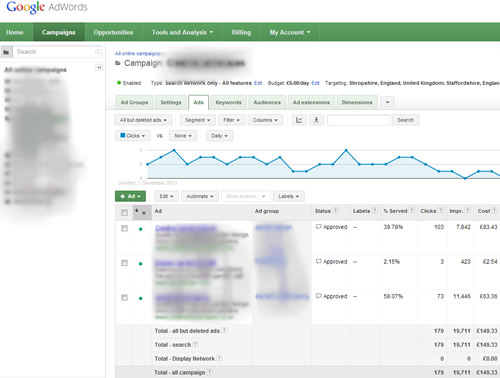This screenshot has width=500, height=378.
Task: Open the Daily interval dropdown
Action: coord(219,136)
